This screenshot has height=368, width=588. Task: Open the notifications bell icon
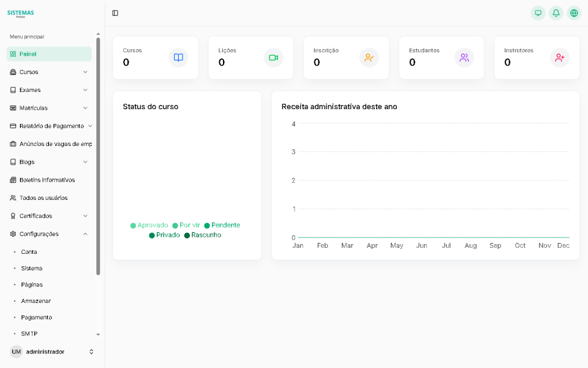(x=556, y=12)
